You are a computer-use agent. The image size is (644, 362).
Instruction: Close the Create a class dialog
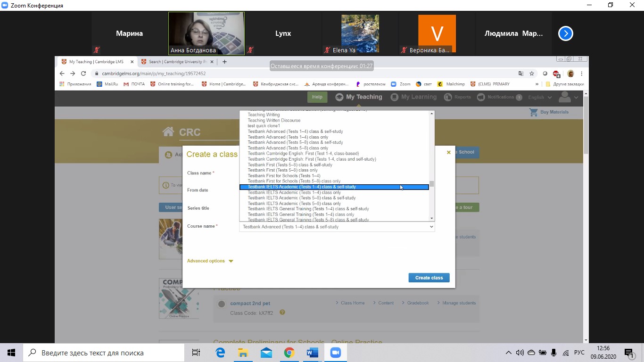449,152
